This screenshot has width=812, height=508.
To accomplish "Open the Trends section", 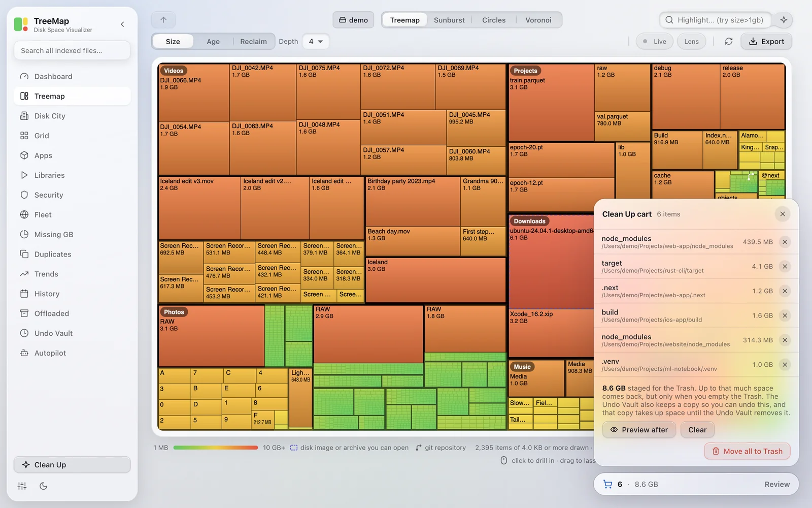I will [72, 274].
